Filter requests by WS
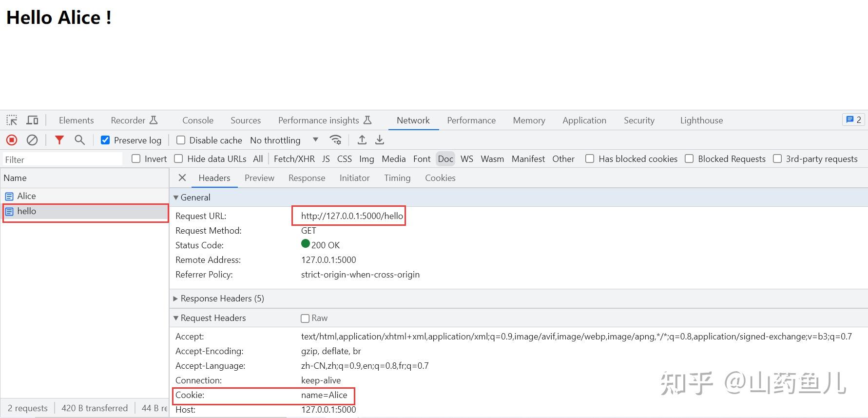The width and height of the screenshot is (868, 418). 467,159
